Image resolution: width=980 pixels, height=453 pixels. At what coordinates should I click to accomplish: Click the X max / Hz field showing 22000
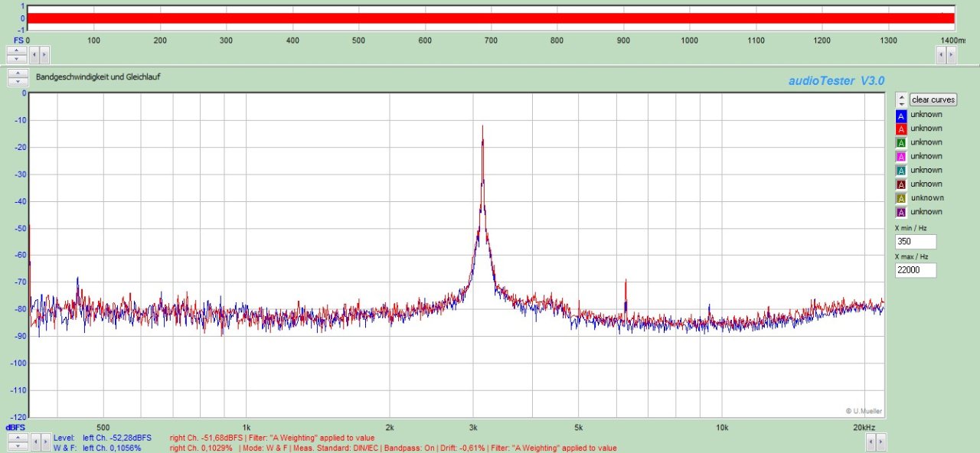pyautogui.click(x=914, y=270)
